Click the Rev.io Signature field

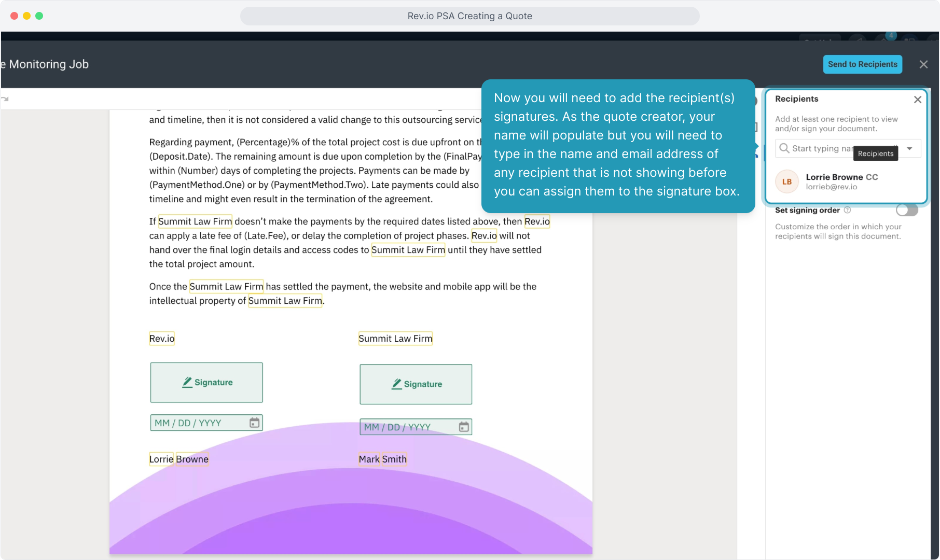pos(206,383)
